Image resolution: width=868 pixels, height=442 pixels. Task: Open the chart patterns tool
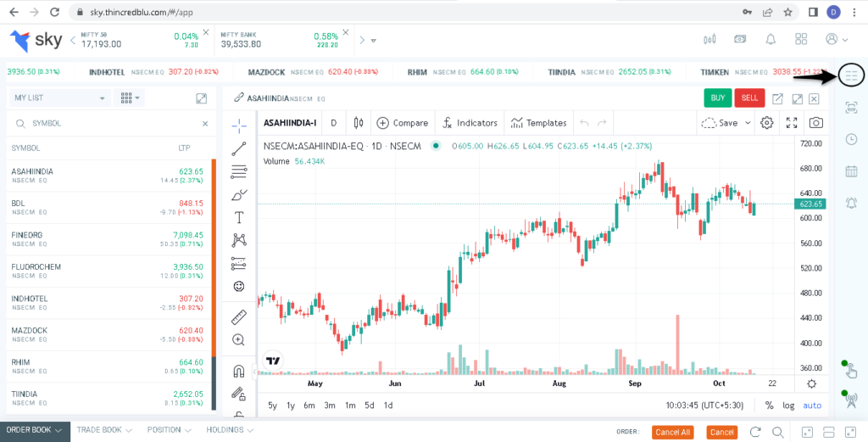[x=239, y=240]
